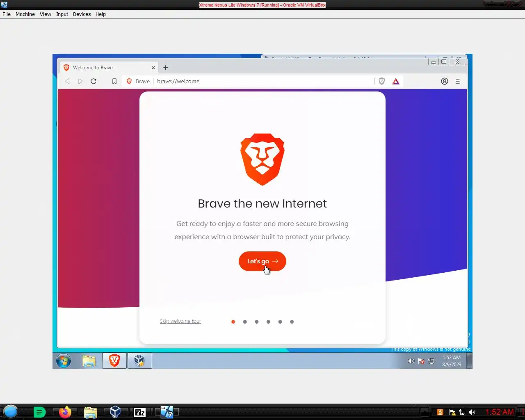Jump to the sixth welcome tour dot
Screen dimensions: 525x420
click(x=292, y=322)
